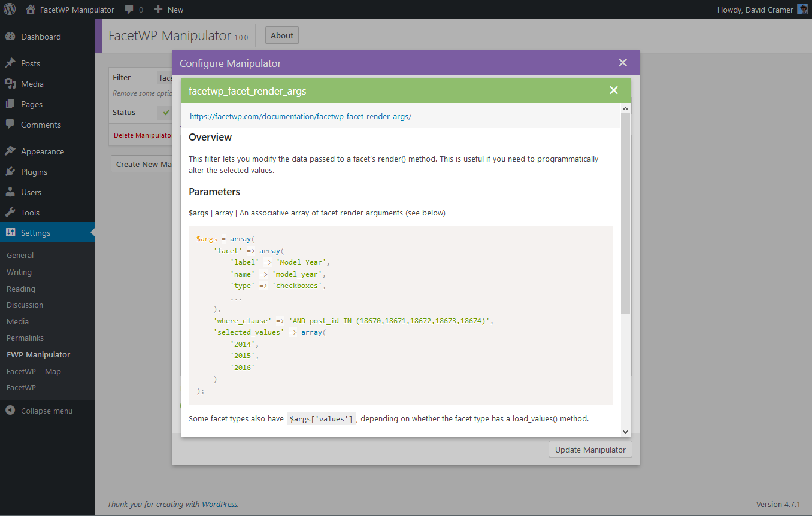Click David Cramer's avatar icon
The height and width of the screenshot is (516, 812).
802,10
